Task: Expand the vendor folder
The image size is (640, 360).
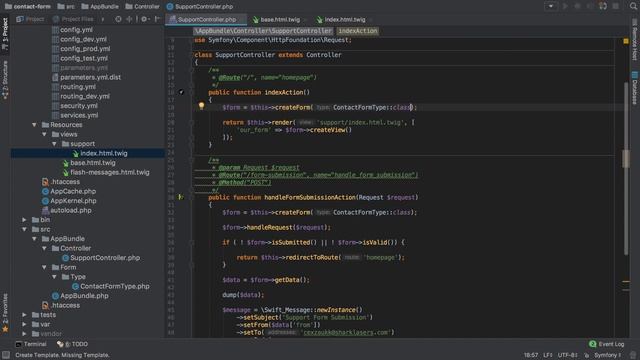Action: 24,334
